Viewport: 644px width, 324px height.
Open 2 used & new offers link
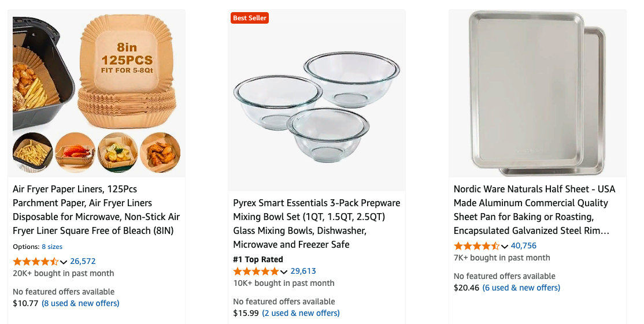[x=301, y=313]
